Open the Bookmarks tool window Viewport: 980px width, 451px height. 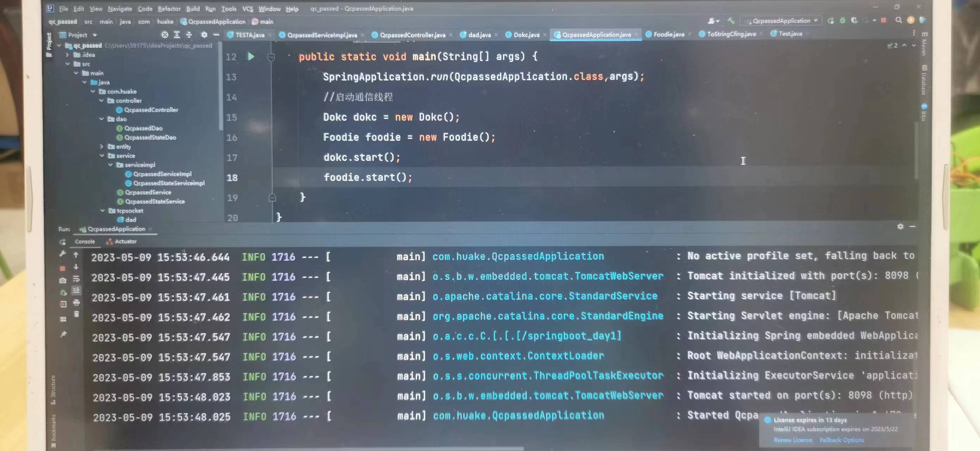[x=53, y=431]
